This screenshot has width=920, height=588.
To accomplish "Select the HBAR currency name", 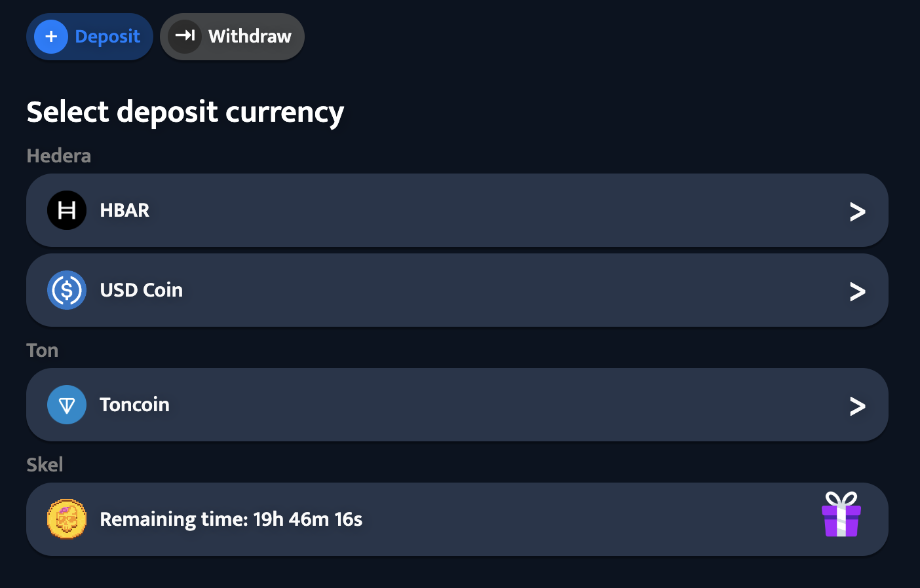I will 125,210.
